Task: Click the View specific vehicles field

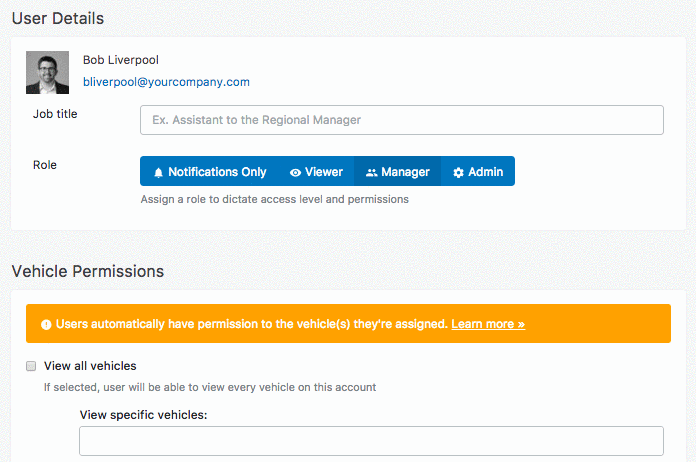Action: [x=371, y=441]
